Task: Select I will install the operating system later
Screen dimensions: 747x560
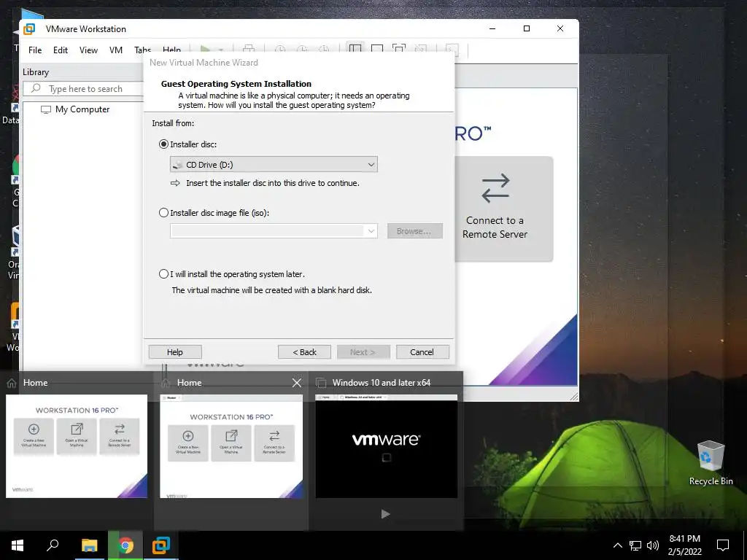Action: point(163,274)
